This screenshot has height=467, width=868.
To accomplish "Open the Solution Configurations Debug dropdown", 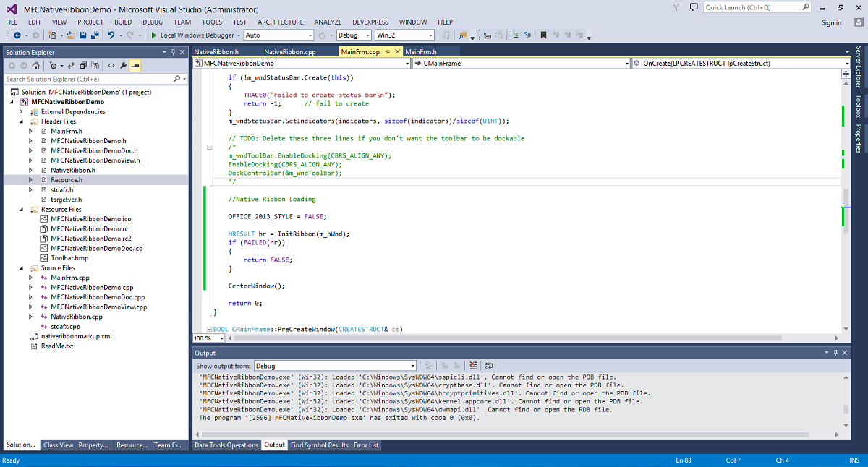I will coord(354,35).
